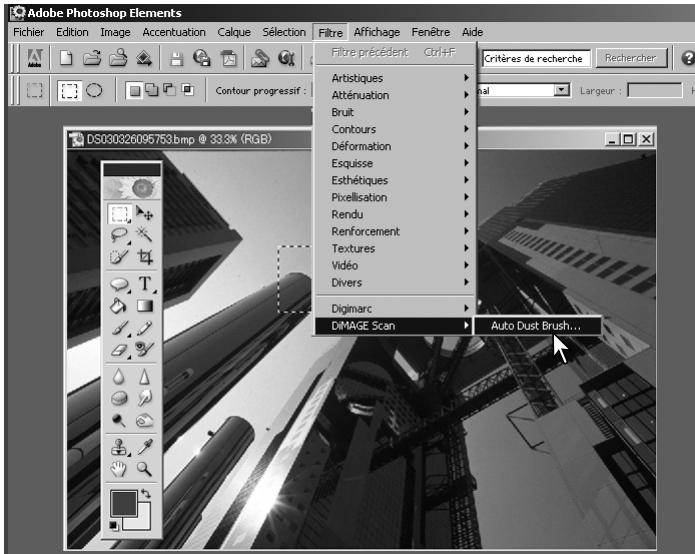This screenshot has width=695, height=554.
Task: Open the Accentuation menu
Action: (174, 32)
